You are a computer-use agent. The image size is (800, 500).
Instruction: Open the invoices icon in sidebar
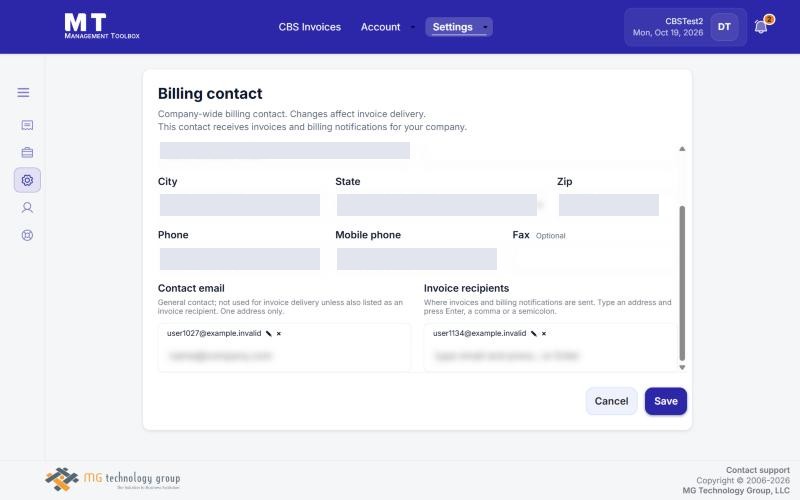point(27,125)
